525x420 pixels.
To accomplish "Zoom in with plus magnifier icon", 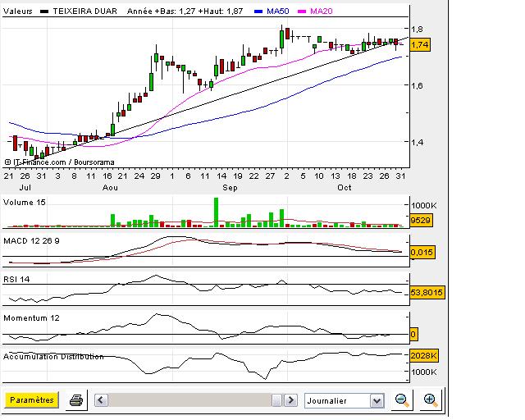I will click(430, 400).
